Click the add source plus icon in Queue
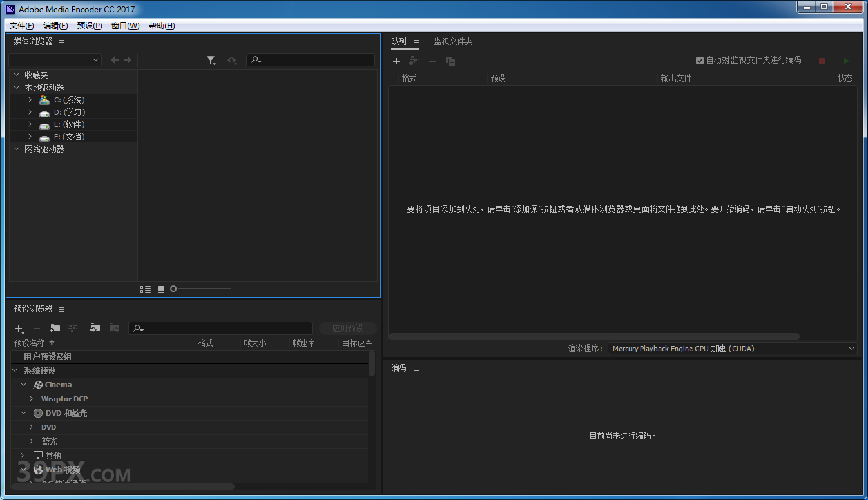 396,61
